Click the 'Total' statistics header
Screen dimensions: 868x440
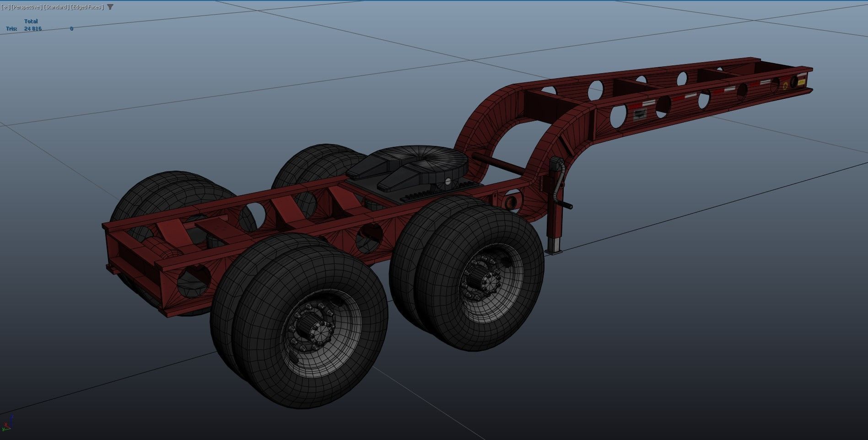click(x=31, y=21)
